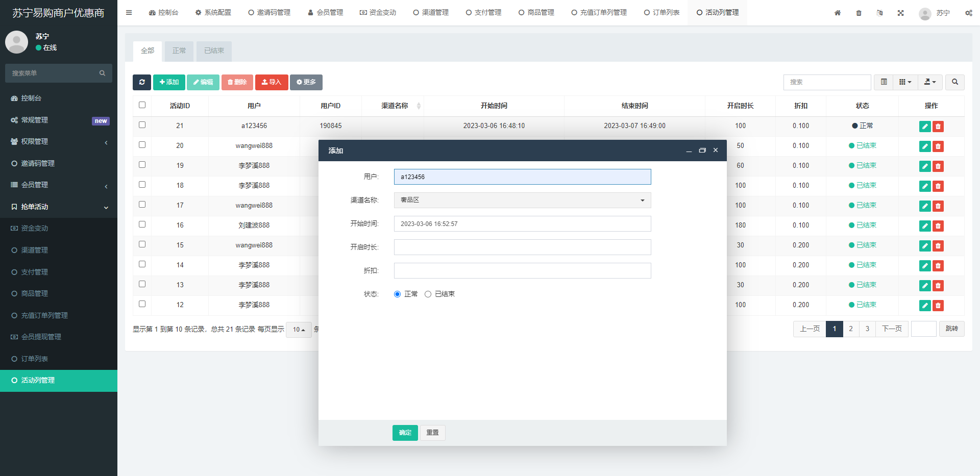The image size is (980, 476).
Task: Switch to the 已结束 tab
Action: point(213,51)
